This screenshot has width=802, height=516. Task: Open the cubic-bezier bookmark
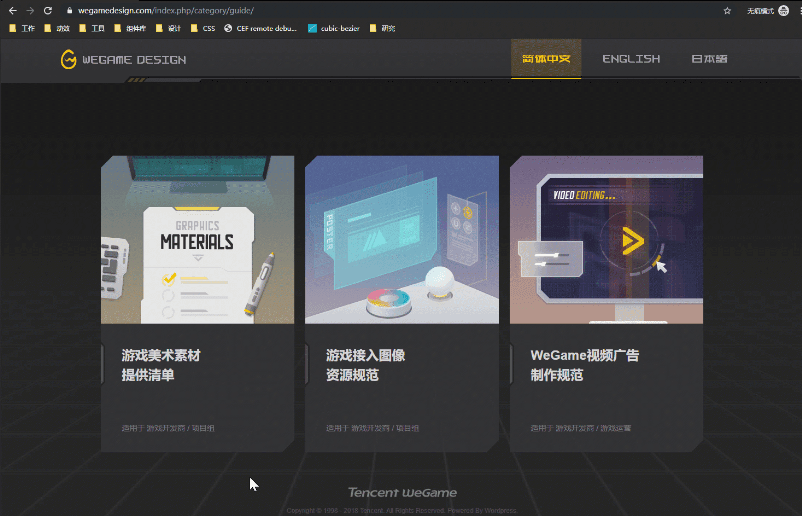[334, 28]
